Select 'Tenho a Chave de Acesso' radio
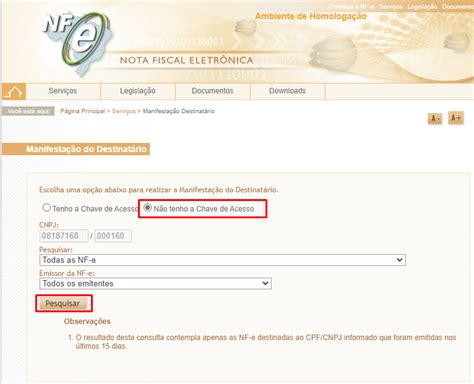The image size is (474, 384). click(x=47, y=208)
